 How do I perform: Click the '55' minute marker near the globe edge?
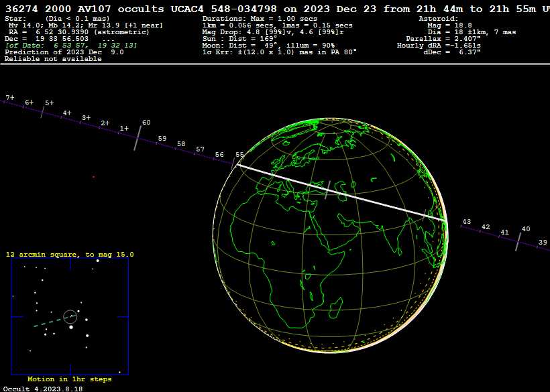239,155
